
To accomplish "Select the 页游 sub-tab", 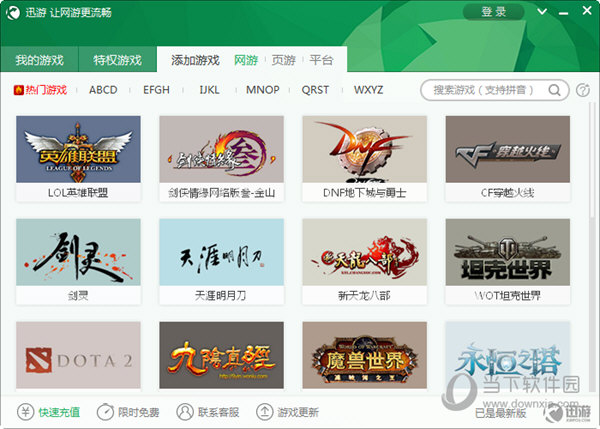I will click(283, 60).
